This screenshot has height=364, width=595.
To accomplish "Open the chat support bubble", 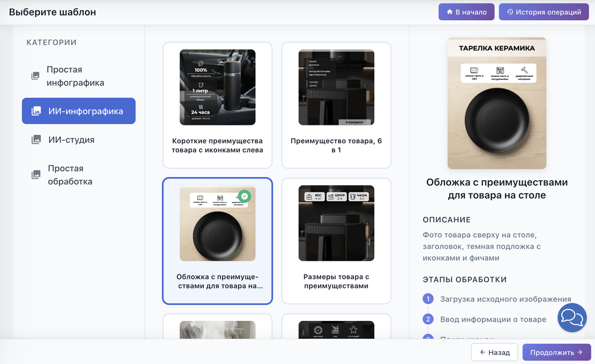I will 572,318.
